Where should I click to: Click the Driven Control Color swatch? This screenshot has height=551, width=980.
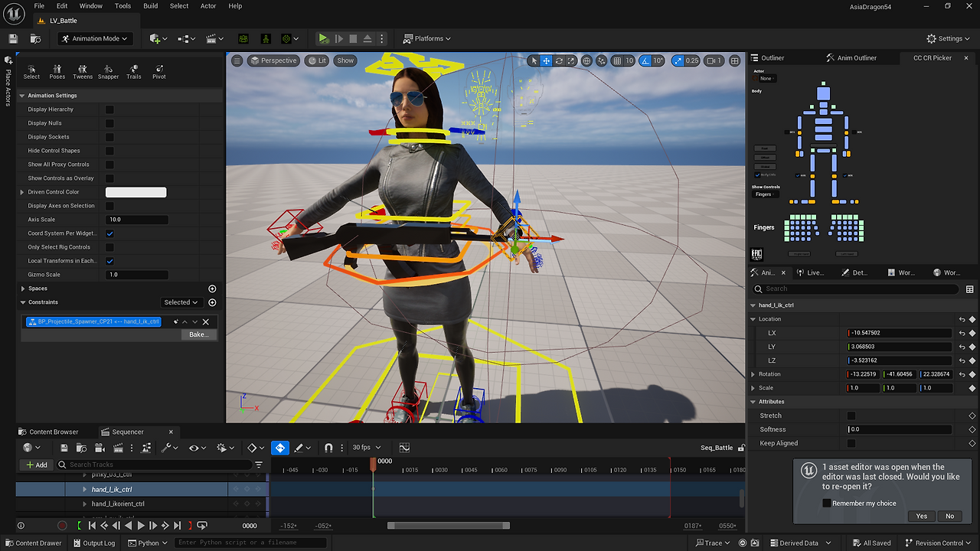coord(136,191)
